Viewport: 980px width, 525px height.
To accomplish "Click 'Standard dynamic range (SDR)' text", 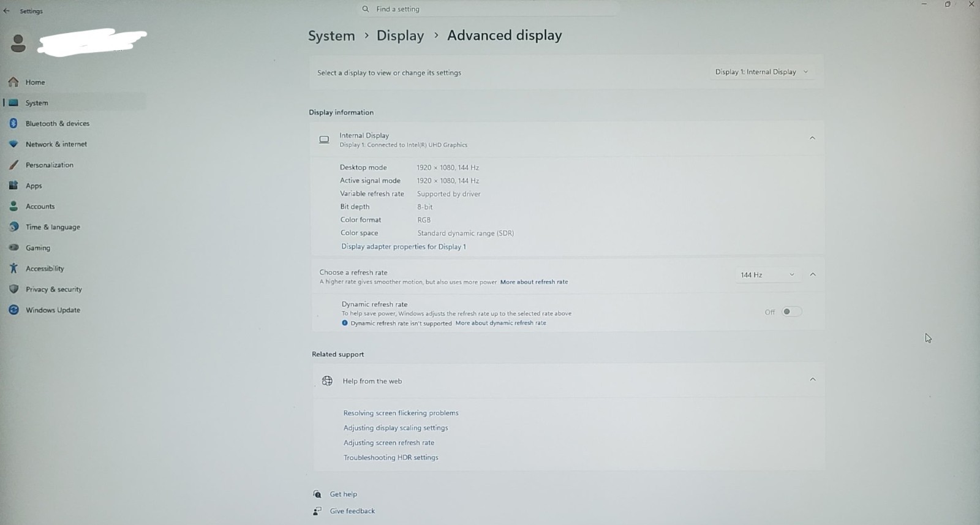I will tap(466, 233).
